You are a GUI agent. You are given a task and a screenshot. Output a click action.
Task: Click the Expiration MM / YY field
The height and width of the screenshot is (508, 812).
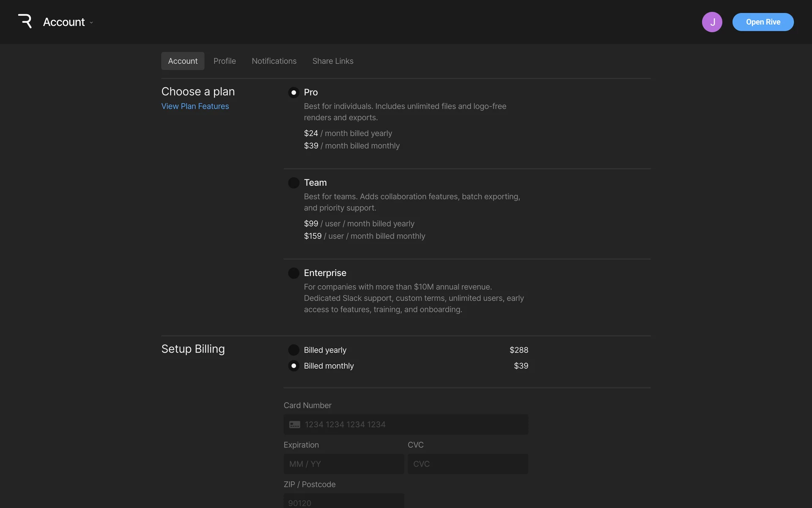(343, 464)
